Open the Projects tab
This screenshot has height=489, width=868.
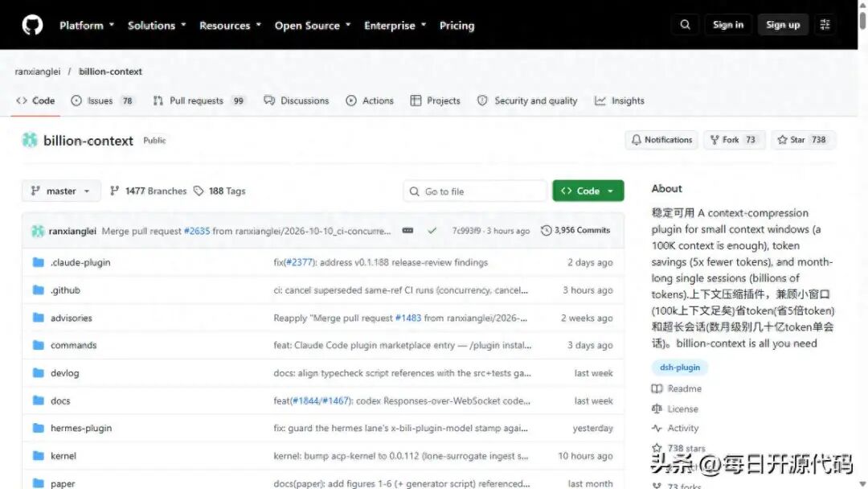pos(435,101)
